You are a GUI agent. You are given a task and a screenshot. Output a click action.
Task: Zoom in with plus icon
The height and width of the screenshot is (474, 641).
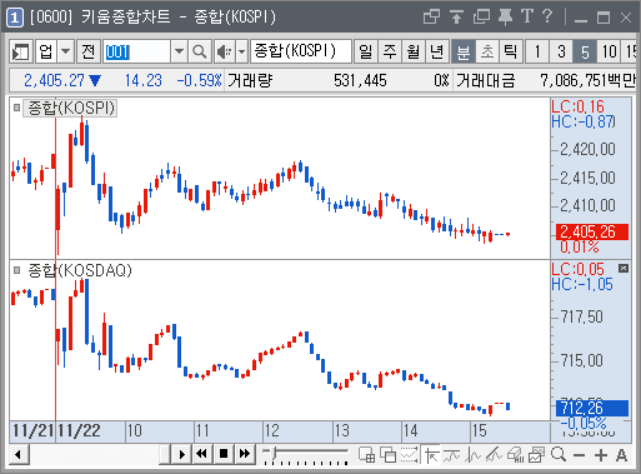601,455
